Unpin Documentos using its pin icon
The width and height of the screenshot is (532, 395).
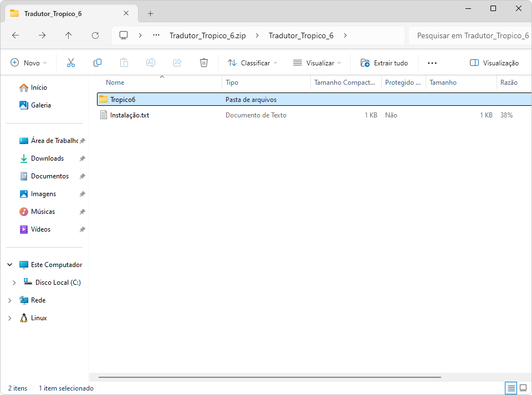click(x=82, y=176)
